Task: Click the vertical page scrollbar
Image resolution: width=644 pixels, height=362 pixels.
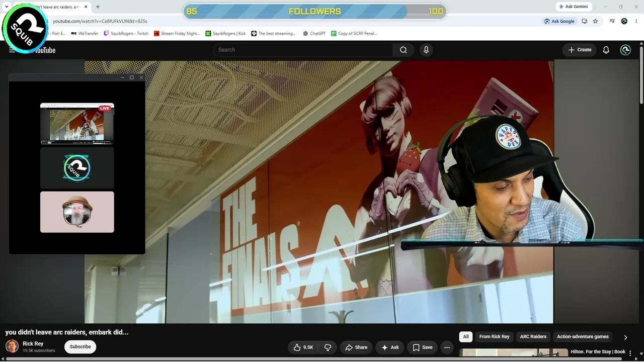Action: tap(641, 75)
